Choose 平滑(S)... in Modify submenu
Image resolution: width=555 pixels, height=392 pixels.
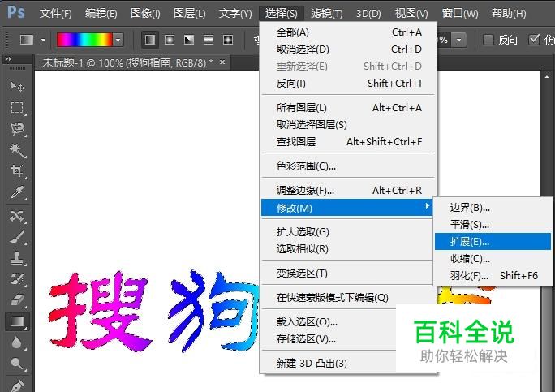[493, 225]
